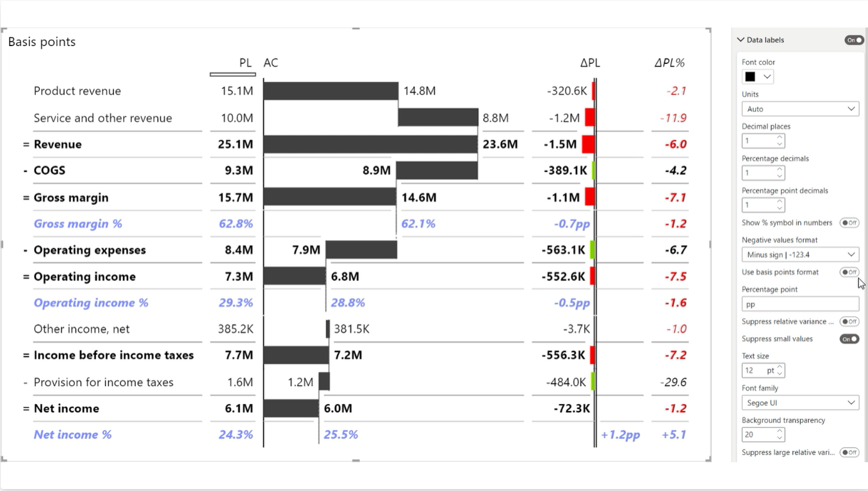Toggle Suppress large relative variance switch
This screenshot has width=868, height=491.
849,453
